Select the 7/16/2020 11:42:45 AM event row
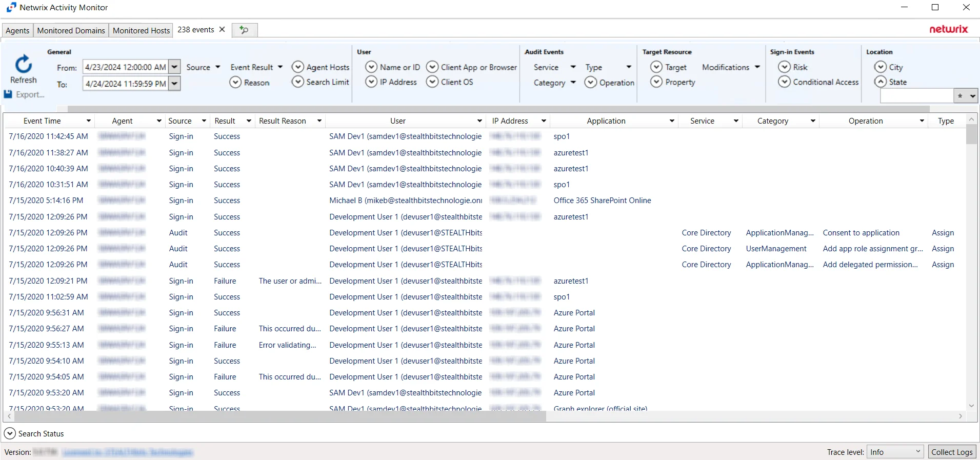980x460 pixels. tap(485, 136)
